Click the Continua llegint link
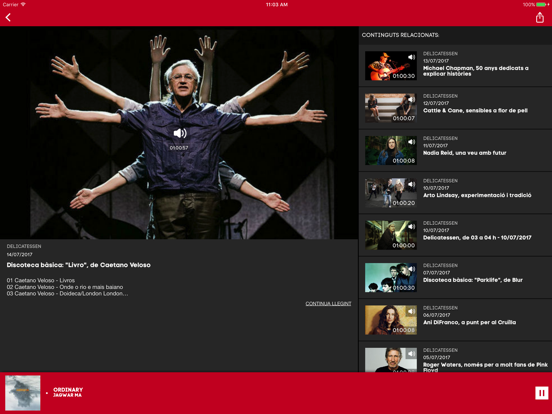The image size is (552, 414). pyautogui.click(x=328, y=303)
